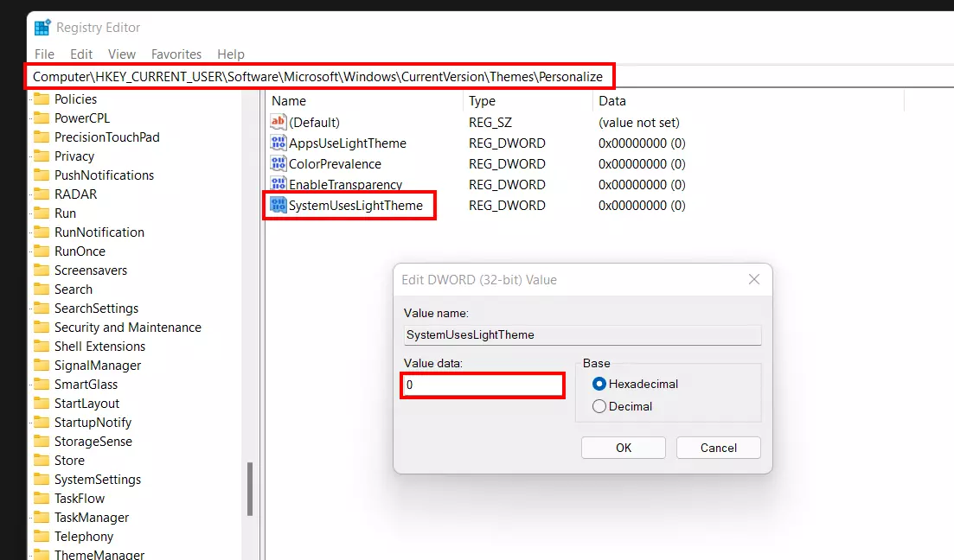Click the AppsUseLightTheme data cell 0x00000000 (0)
The image size is (954, 560).
[x=642, y=143]
